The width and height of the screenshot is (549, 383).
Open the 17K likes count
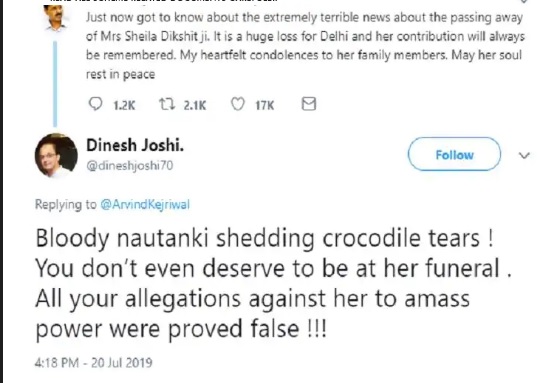265,105
